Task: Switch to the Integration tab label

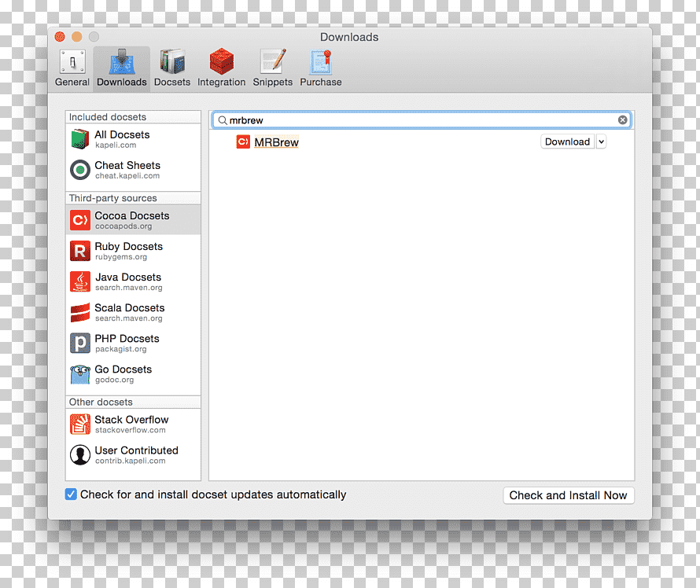Action: 222,82
